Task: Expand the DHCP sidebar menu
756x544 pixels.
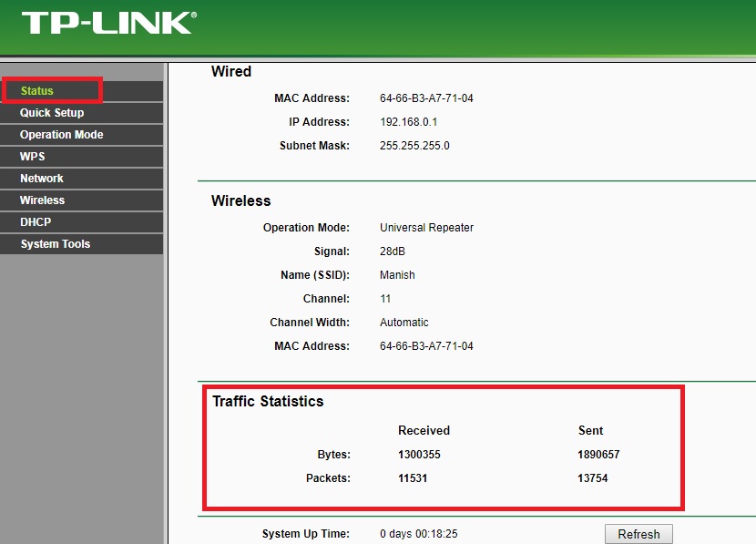Action: coord(36,222)
